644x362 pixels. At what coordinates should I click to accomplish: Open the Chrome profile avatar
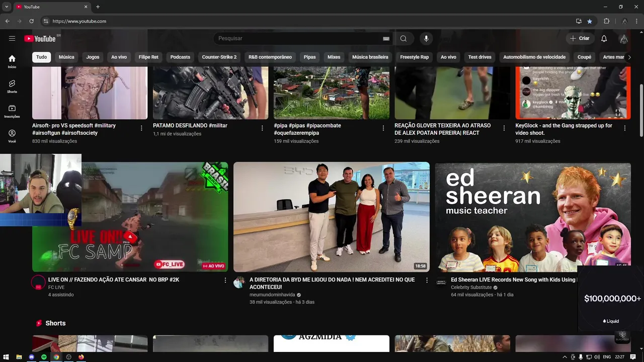click(624, 21)
